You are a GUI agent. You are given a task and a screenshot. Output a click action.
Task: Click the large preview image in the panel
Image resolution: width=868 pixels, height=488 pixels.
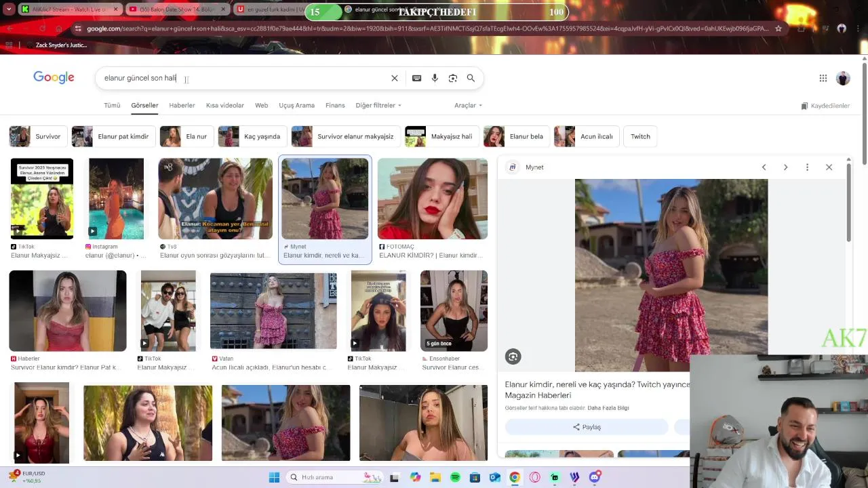click(671, 275)
